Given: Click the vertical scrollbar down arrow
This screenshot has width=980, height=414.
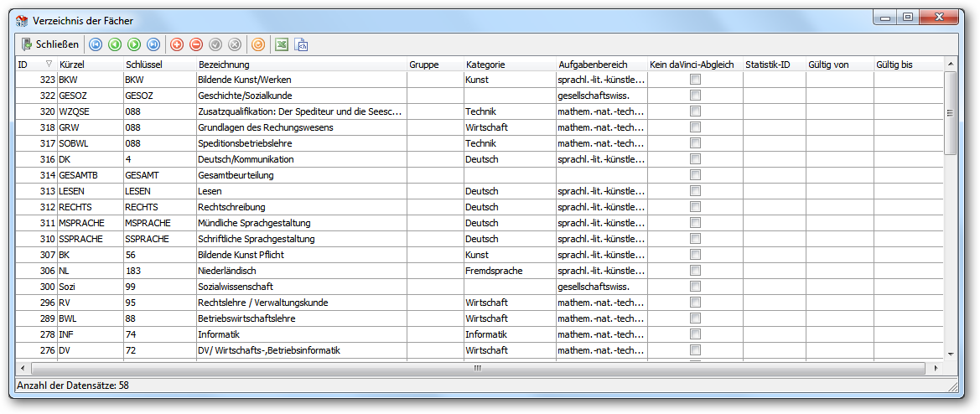Looking at the screenshot, I should click(950, 354).
